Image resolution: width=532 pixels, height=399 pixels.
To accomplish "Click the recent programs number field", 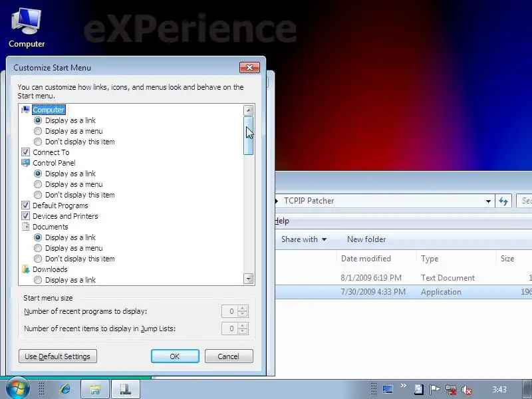I will pyautogui.click(x=229, y=311).
